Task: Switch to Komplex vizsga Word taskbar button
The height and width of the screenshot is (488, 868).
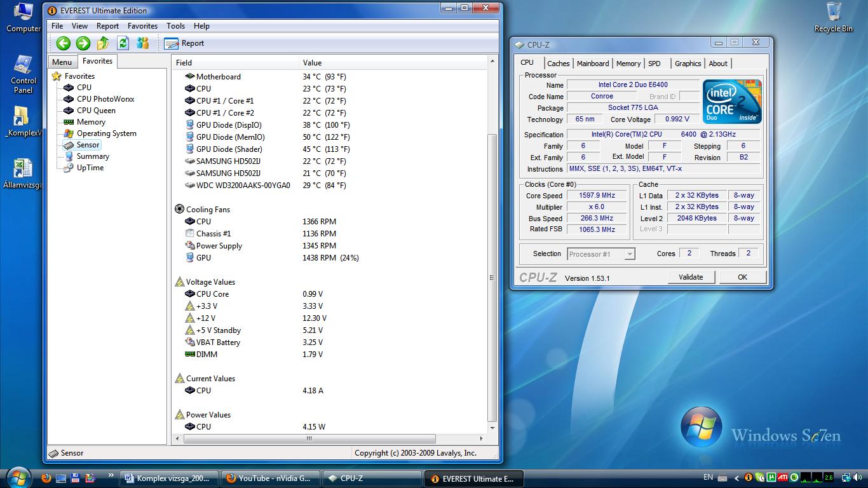Action: pyautogui.click(x=169, y=478)
